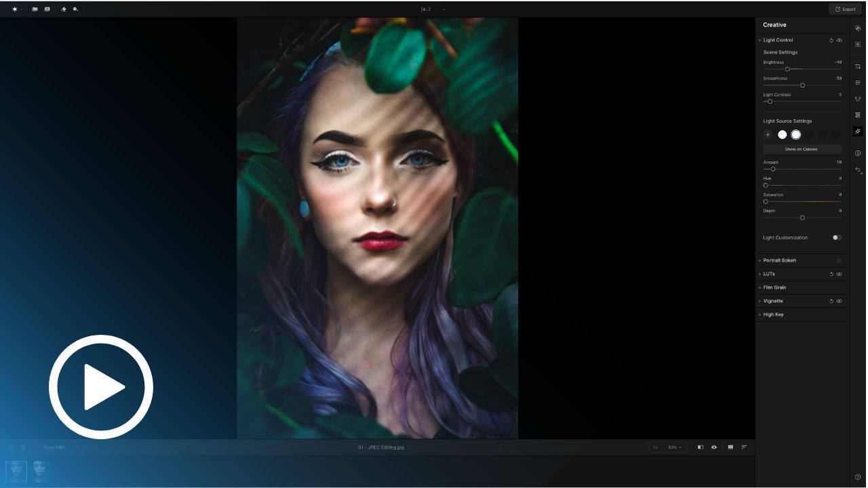Click the add image icon in top bar
Viewport: 868px width, 488px height.
click(x=47, y=9)
